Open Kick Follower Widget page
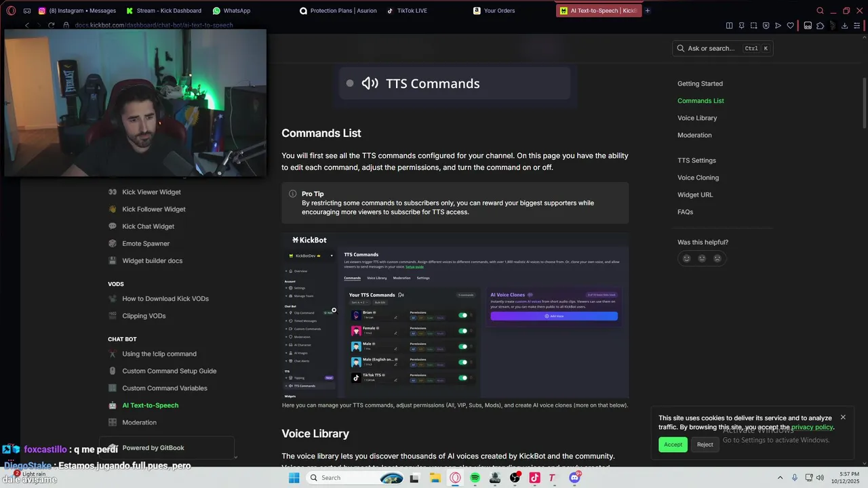868x488 pixels. [153, 209]
